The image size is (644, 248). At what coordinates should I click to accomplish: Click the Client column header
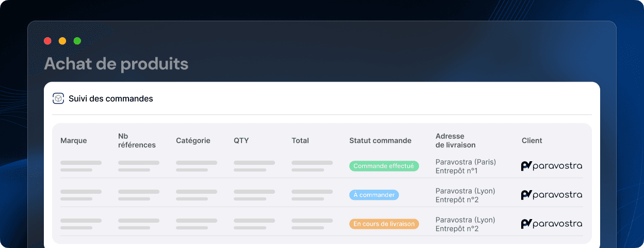pos(532,141)
